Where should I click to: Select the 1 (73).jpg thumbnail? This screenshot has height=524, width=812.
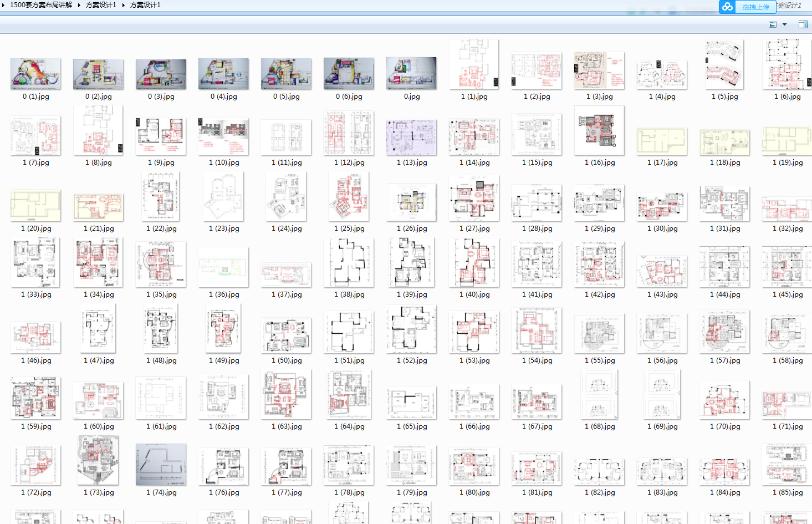(98, 460)
